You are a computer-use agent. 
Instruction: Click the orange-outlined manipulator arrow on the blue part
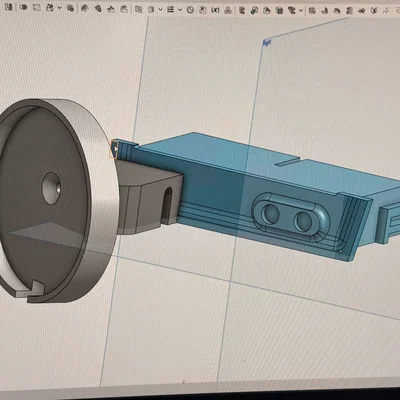coord(114,149)
